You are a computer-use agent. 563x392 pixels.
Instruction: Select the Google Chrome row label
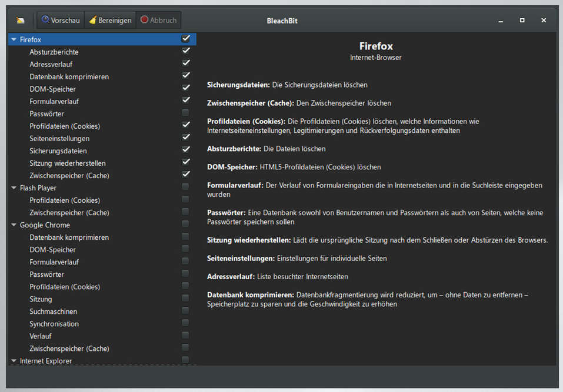click(45, 225)
